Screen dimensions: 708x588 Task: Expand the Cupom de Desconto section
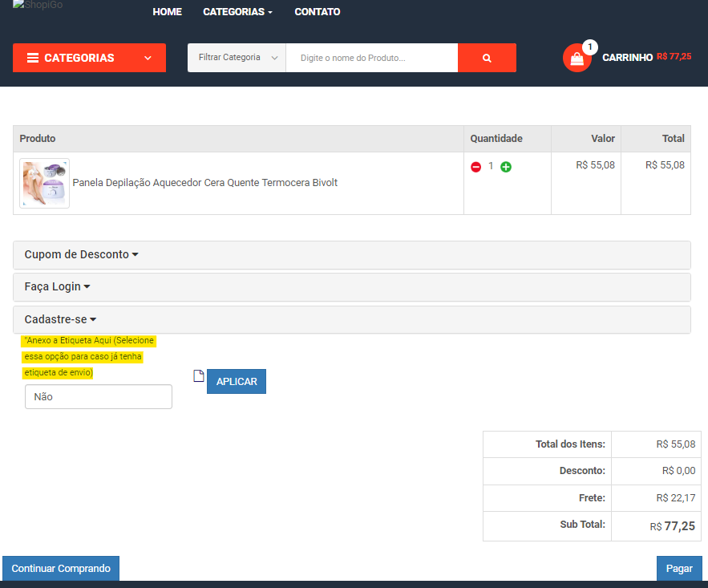81,254
